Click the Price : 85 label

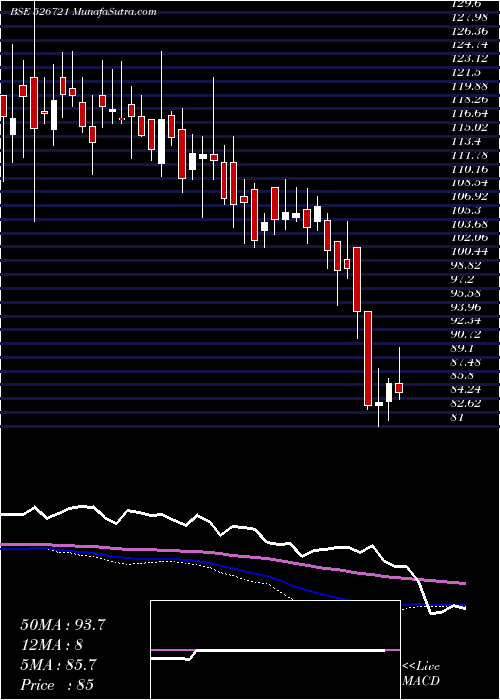pyautogui.click(x=57, y=685)
